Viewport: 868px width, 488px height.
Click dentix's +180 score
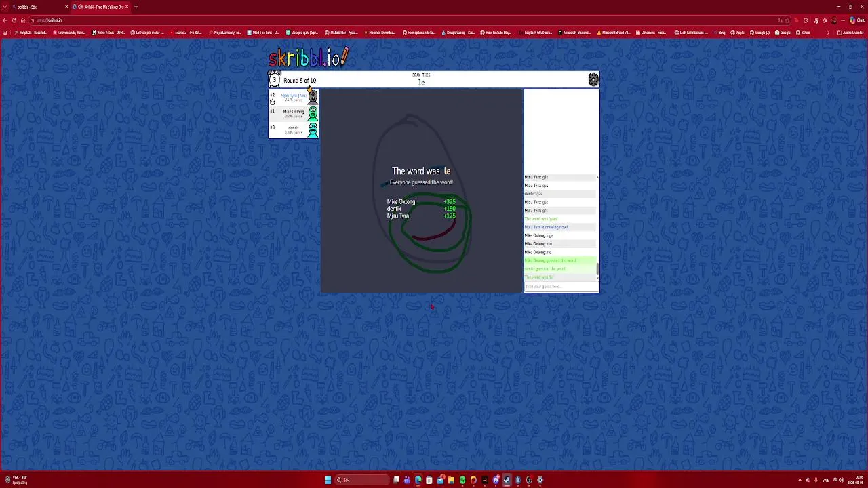(450, 209)
